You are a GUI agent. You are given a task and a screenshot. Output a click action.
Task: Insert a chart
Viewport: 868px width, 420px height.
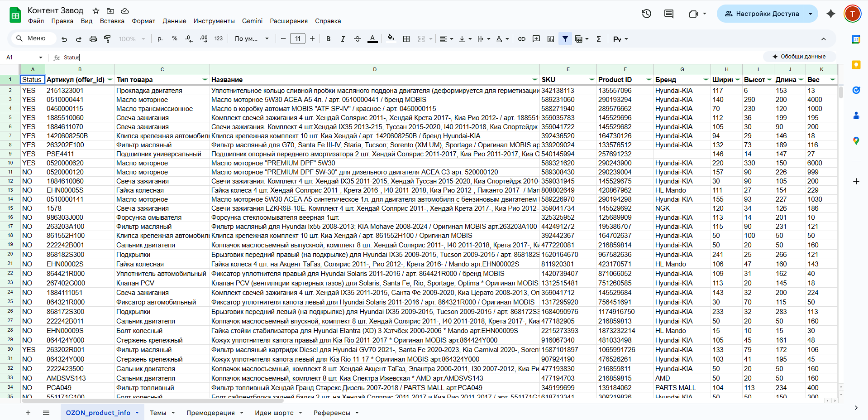551,39
